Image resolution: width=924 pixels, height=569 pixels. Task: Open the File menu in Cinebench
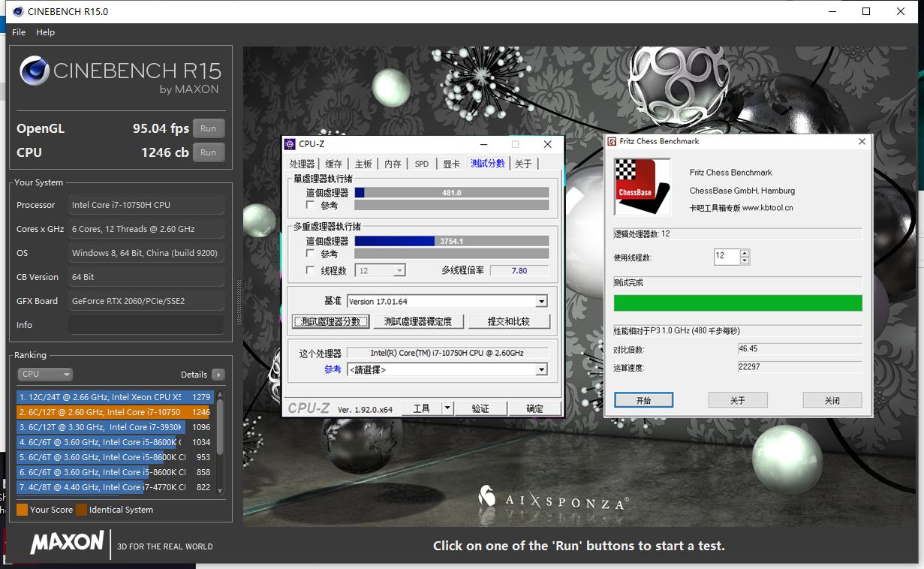click(x=19, y=32)
